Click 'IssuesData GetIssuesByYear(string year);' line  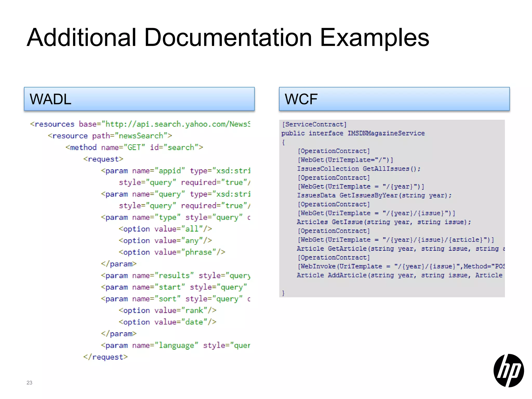click(374, 195)
